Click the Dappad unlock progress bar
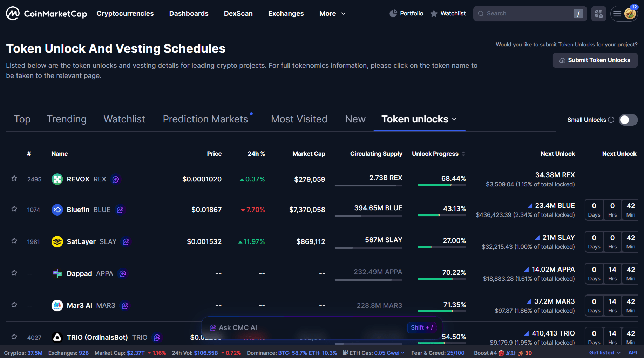The width and height of the screenshot is (644, 358). [442, 279]
